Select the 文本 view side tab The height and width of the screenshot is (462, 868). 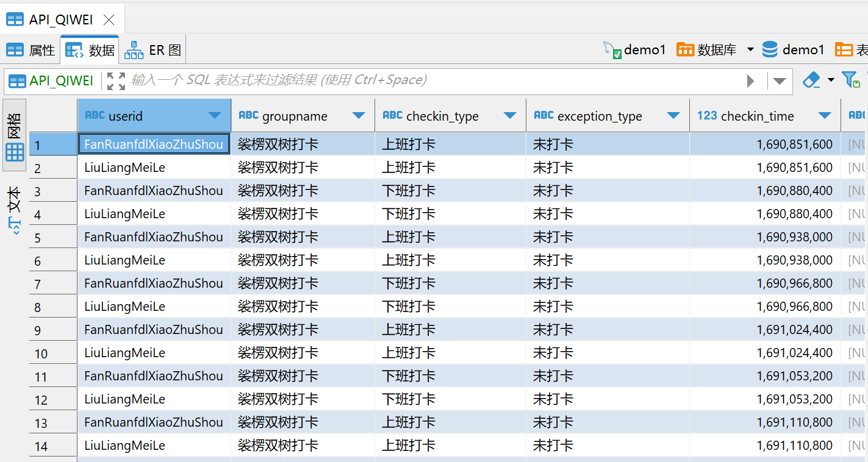click(x=15, y=210)
